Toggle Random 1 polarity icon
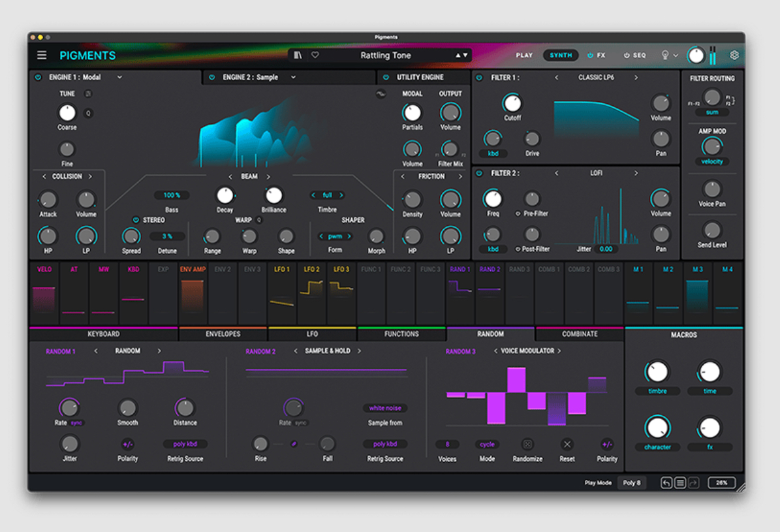Viewport: 780px width, 532px height. pos(127,444)
